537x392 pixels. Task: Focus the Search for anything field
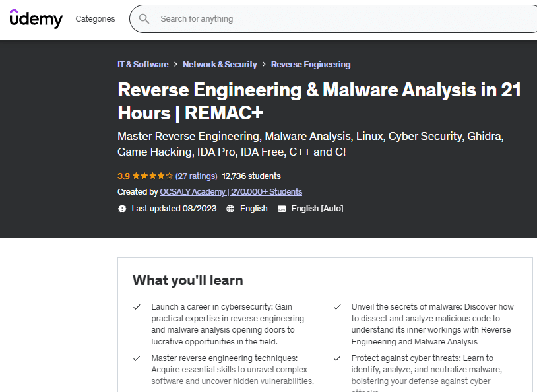pos(330,19)
